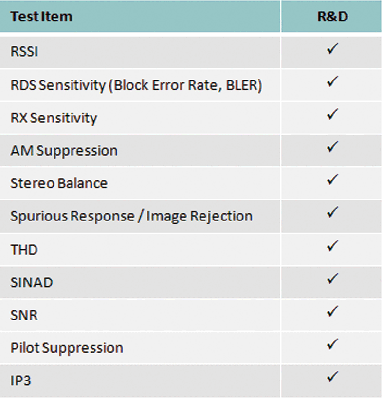Screen dimensions: 383x400
Task: Click the IP3 row checkmark
Action: [x=332, y=377]
